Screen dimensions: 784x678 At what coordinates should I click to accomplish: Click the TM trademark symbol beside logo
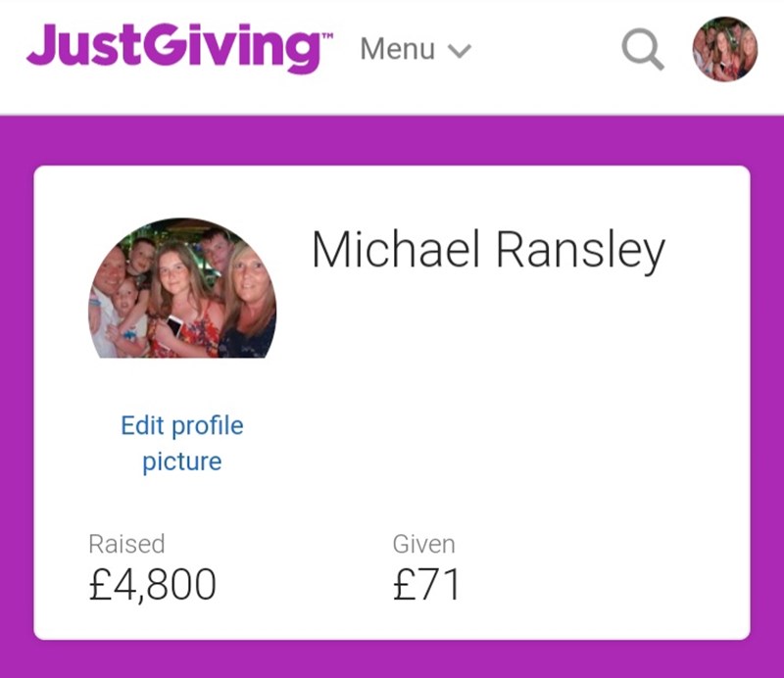coord(327,36)
